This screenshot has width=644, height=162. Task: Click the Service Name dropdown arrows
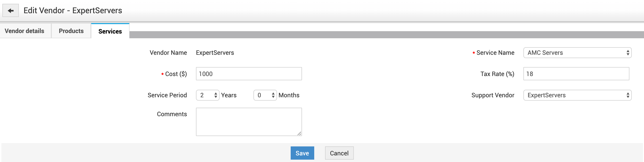[x=628, y=53]
